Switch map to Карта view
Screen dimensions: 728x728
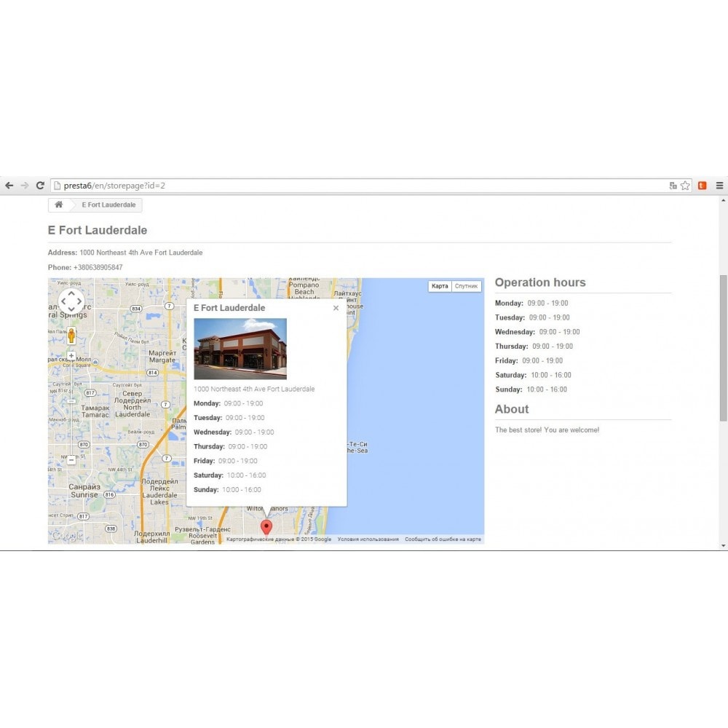coord(440,286)
